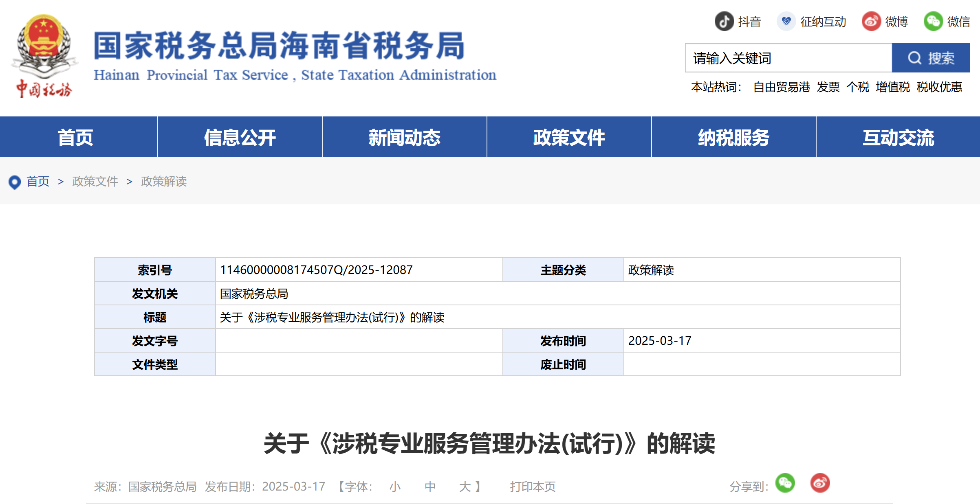This screenshot has width=980, height=504.
Task: Set article font size to 大
Action: pyautogui.click(x=465, y=486)
